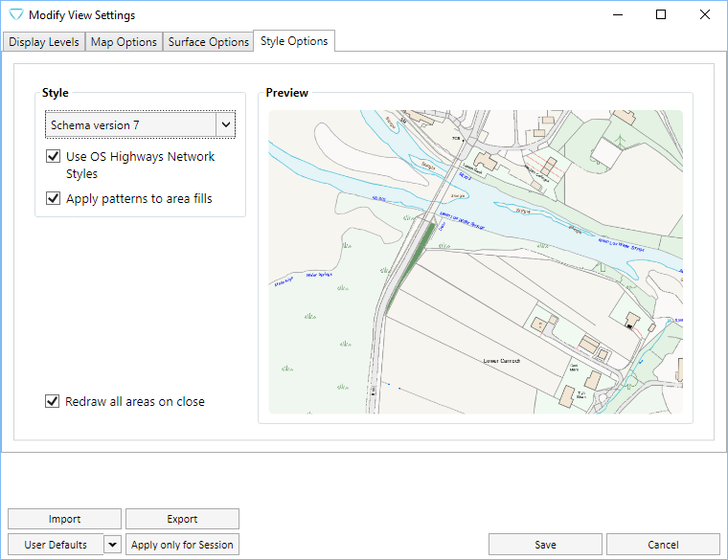Image resolution: width=728 pixels, height=560 pixels.
Task: Save the view settings
Action: [x=545, y=545]
